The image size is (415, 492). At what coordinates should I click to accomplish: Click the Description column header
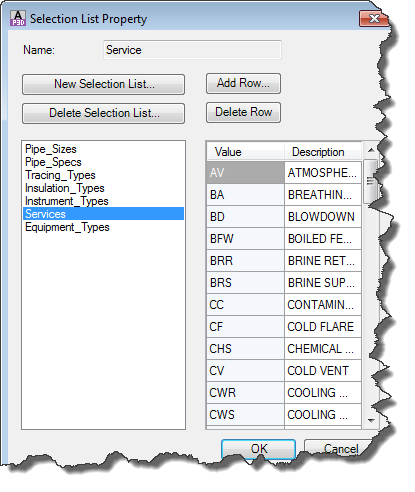coord(323,152)
